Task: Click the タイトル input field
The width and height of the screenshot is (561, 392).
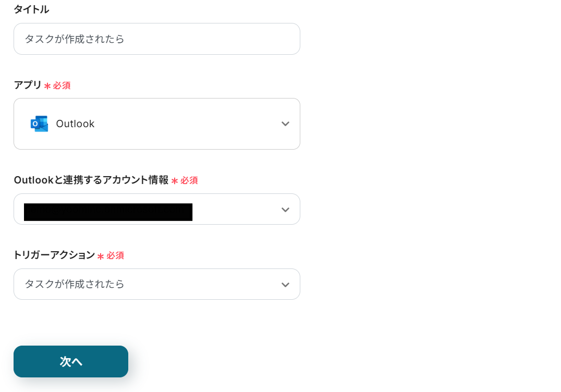Action: point(156,39)
